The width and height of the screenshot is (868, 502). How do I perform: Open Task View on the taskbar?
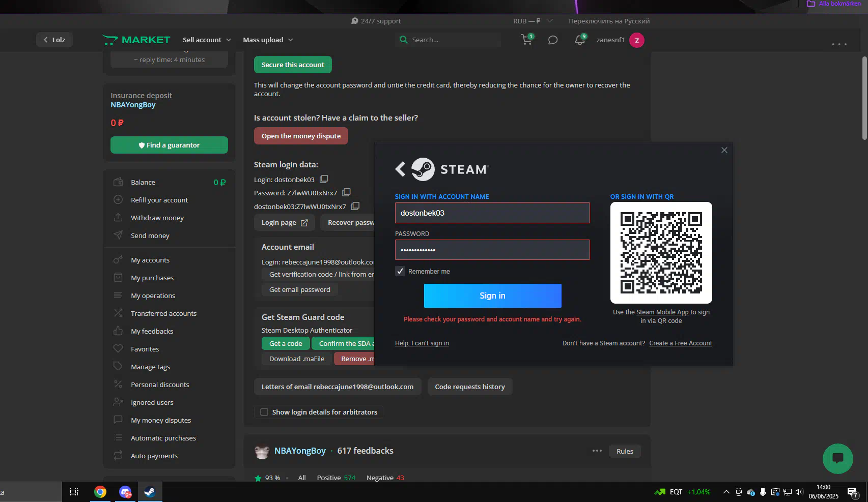coord(74,492)
